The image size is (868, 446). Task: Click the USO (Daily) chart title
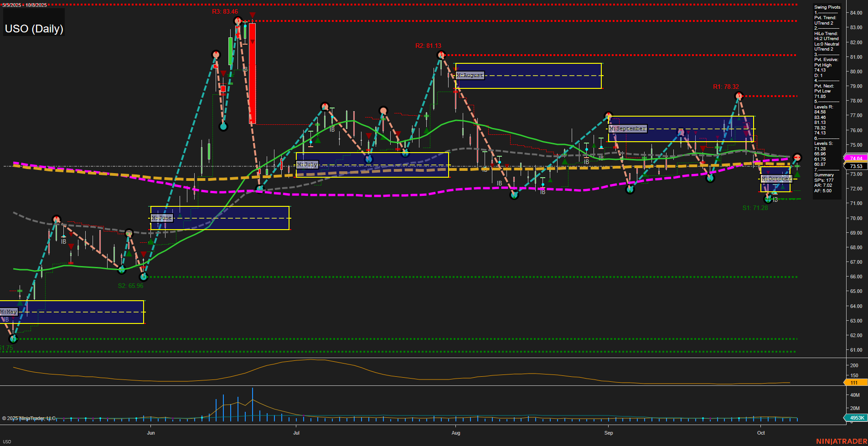point(33,29)
